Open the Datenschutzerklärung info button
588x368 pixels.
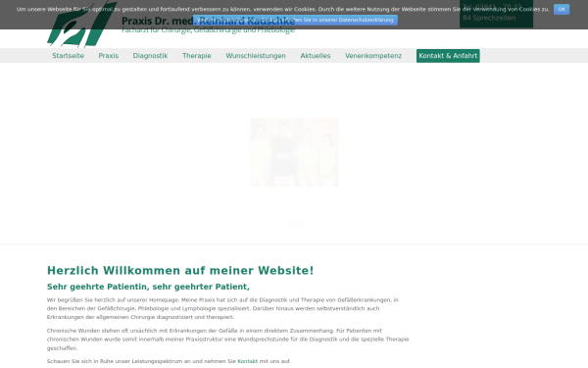(x=295, y=20)
